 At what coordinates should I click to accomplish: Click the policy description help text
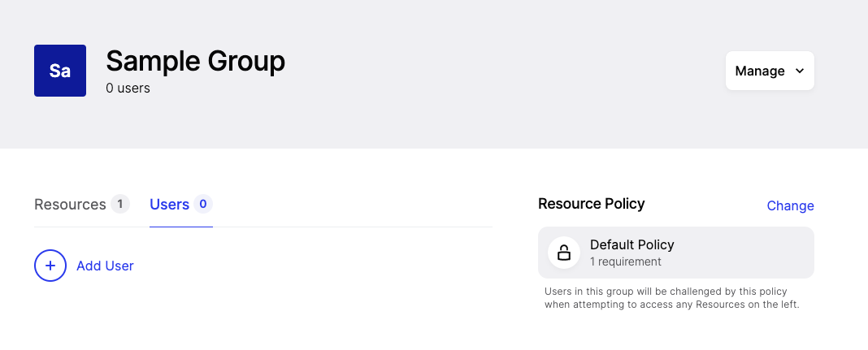pyautogui.click(x=672, y=298)
